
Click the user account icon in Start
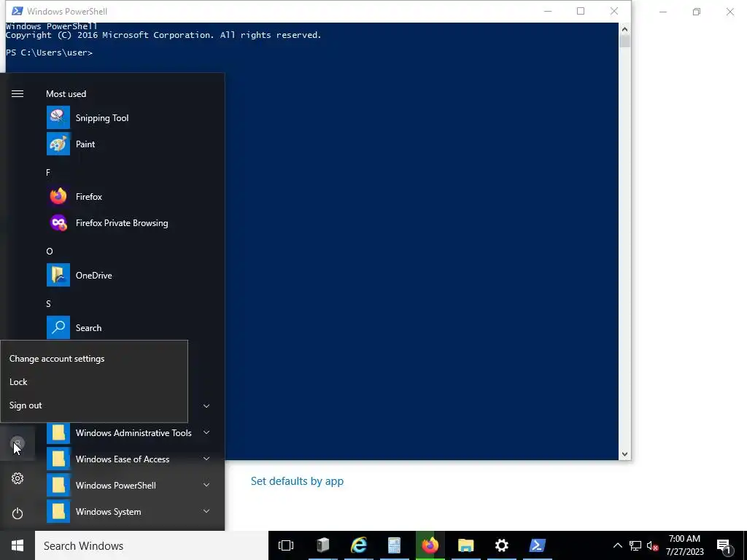18,444
